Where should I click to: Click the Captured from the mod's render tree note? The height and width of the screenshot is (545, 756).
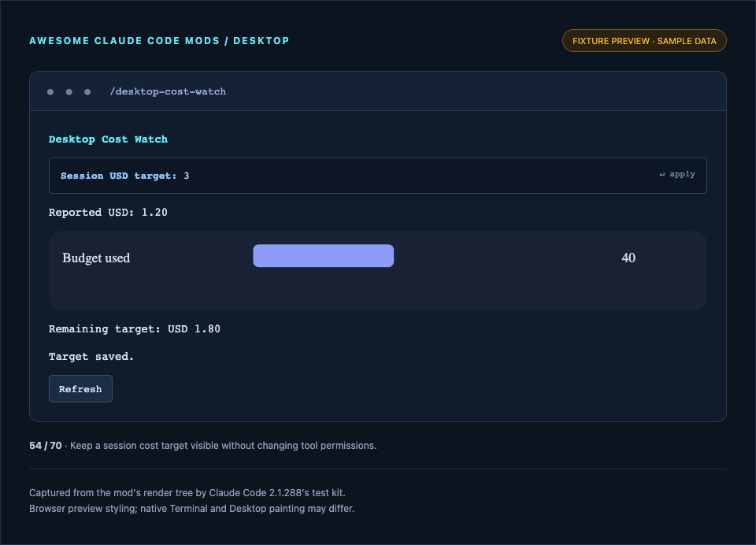[x=187, y=493]
